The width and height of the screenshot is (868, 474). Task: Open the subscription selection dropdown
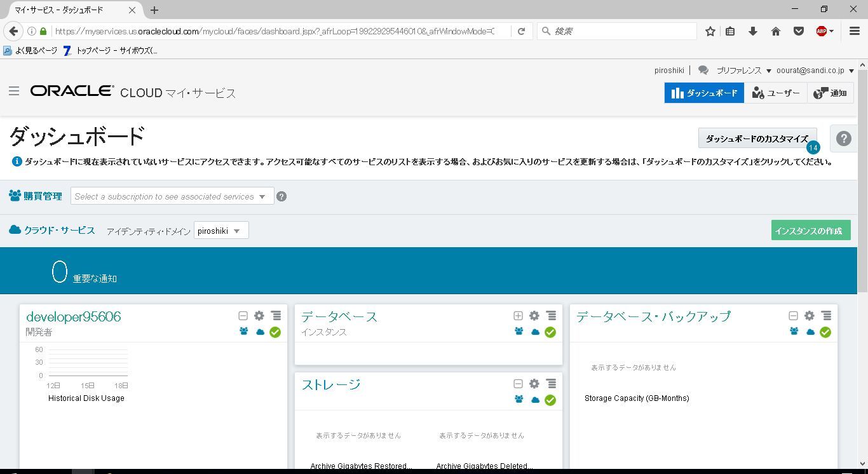(172, 196)
